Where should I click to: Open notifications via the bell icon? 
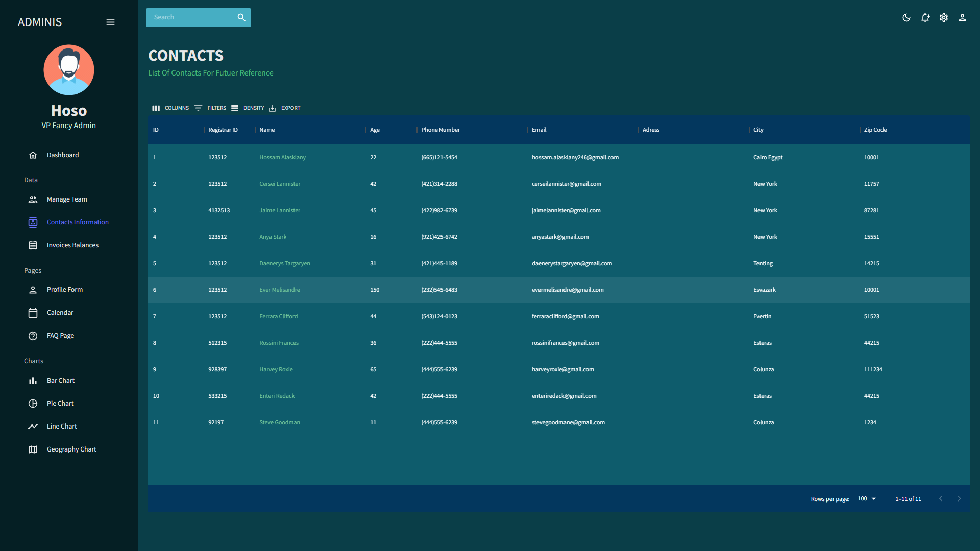click(925, 17)
